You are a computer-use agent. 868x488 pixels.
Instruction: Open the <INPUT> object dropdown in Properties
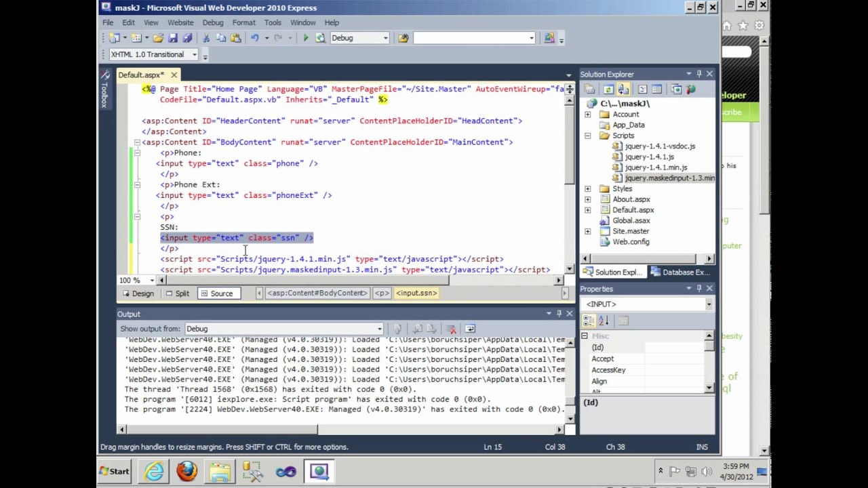point(709,304)
